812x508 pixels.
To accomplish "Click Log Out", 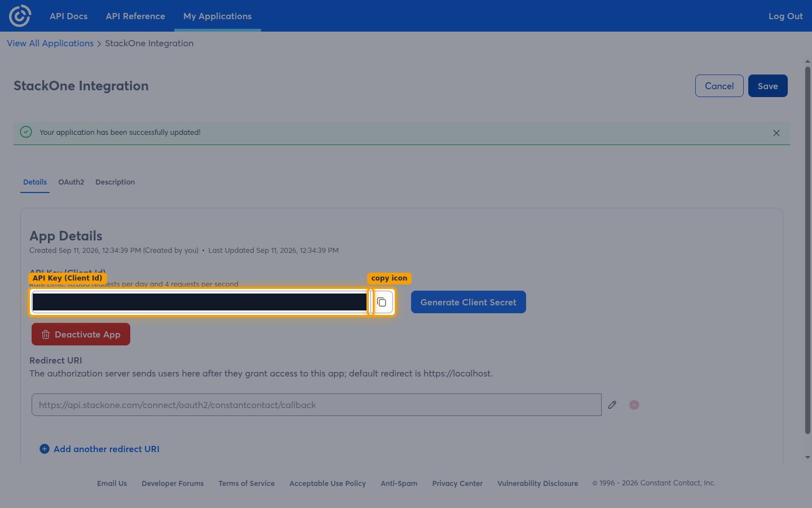I will click(785, 16).
